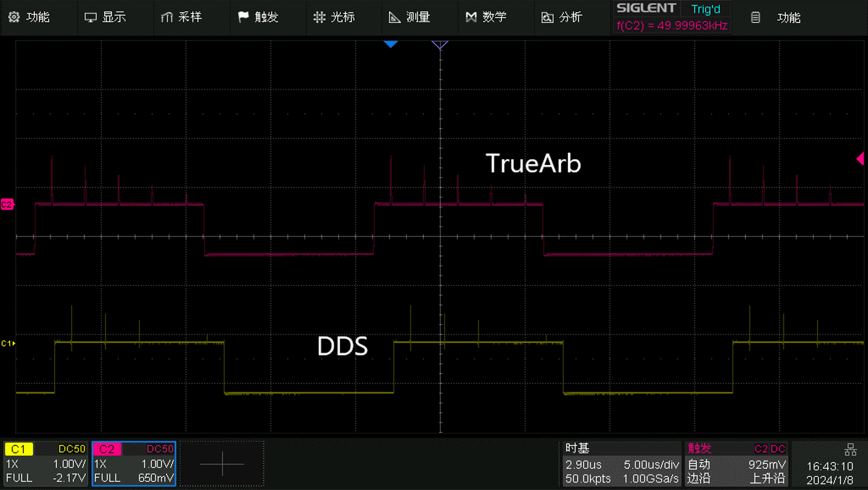Add a channel with the plus box
The image size is (868, 490).
tap(222, 464)
